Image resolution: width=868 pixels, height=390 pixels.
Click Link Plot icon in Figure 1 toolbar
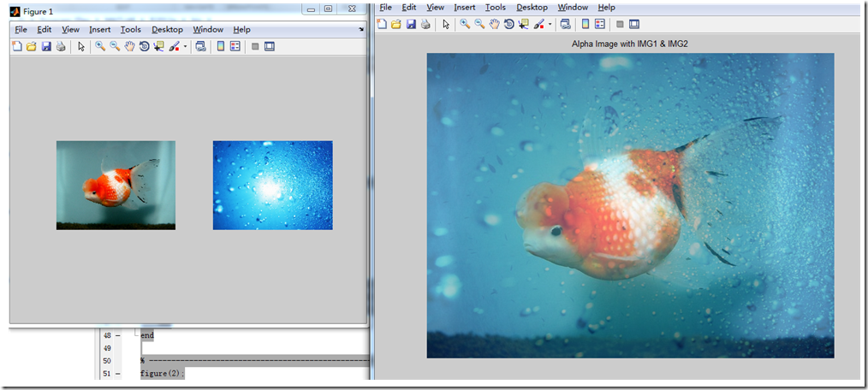200,46
